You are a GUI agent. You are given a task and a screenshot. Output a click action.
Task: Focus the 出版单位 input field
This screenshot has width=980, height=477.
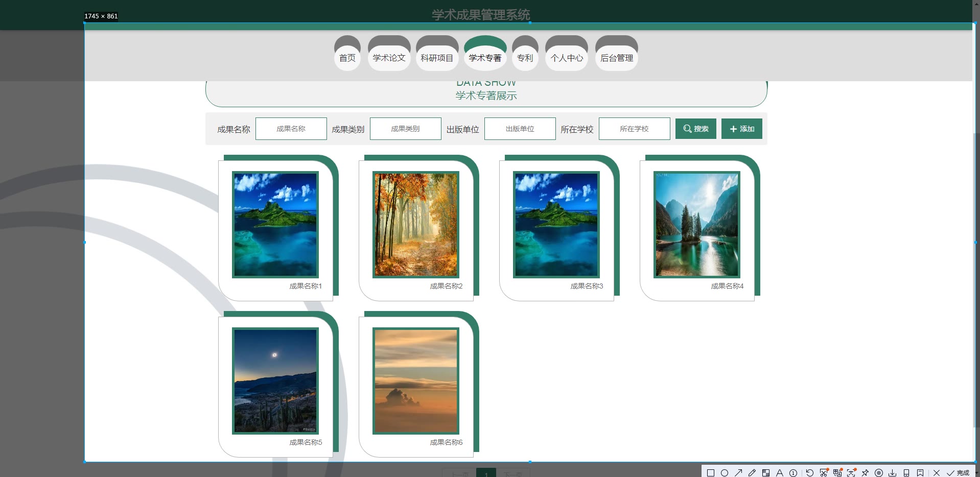(x=520, y=129)
